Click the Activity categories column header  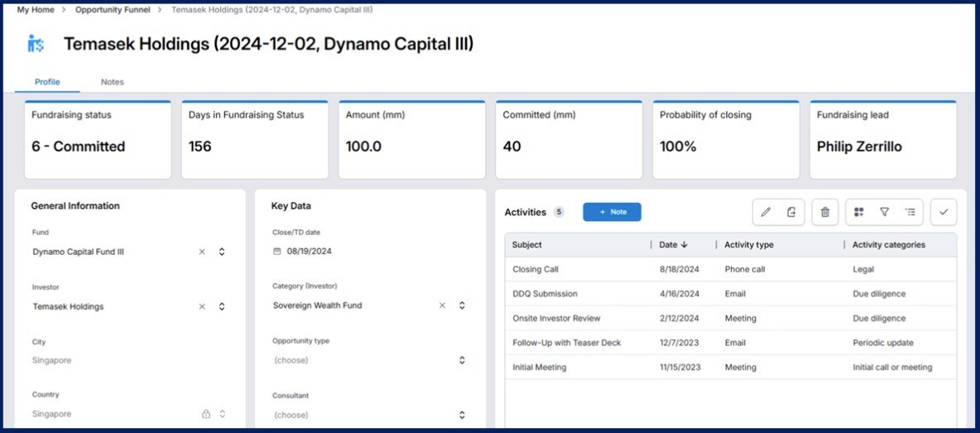[x=889, y=245]
